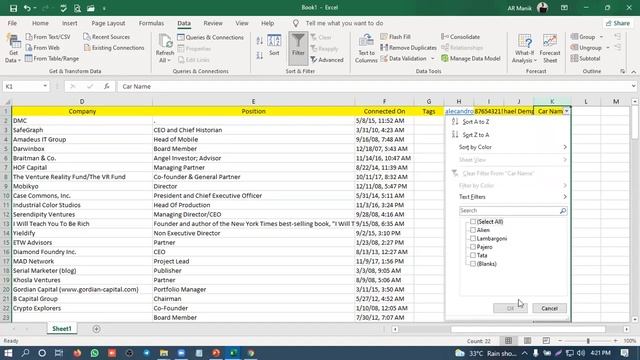This screenshot has height=360, width=640.
Task: Open Data Validation dropdown arrow
Action: pos(433,59)
